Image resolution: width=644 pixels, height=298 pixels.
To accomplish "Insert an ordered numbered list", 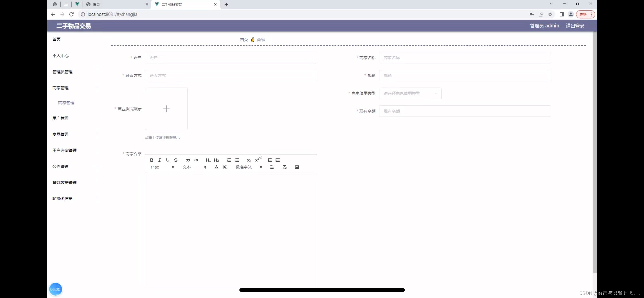I will tap(229, 160).
